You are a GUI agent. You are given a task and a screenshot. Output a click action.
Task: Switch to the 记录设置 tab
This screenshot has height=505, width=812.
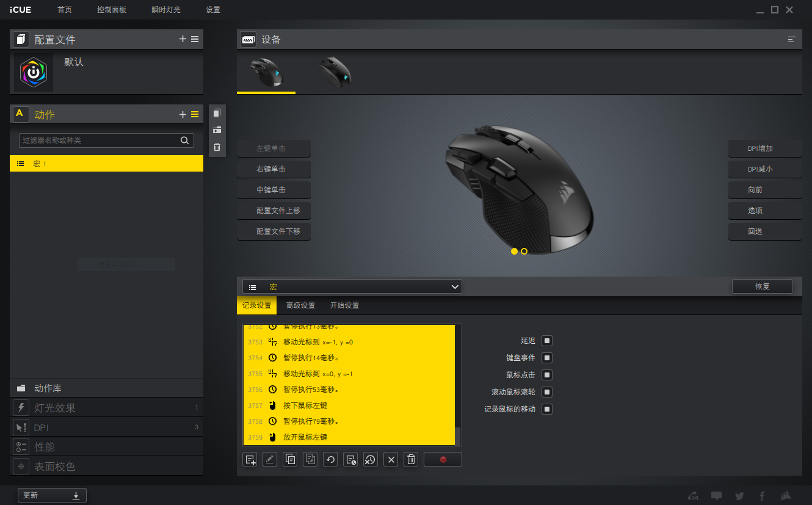(x=256, y=305)
